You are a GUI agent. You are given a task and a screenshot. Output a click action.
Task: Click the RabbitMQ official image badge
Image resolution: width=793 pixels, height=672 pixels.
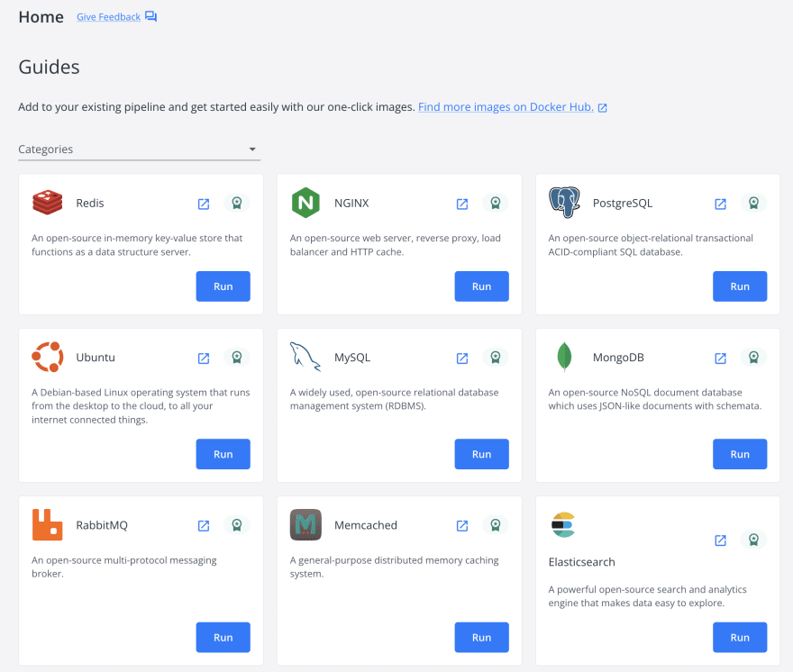(x=237, y=525)
